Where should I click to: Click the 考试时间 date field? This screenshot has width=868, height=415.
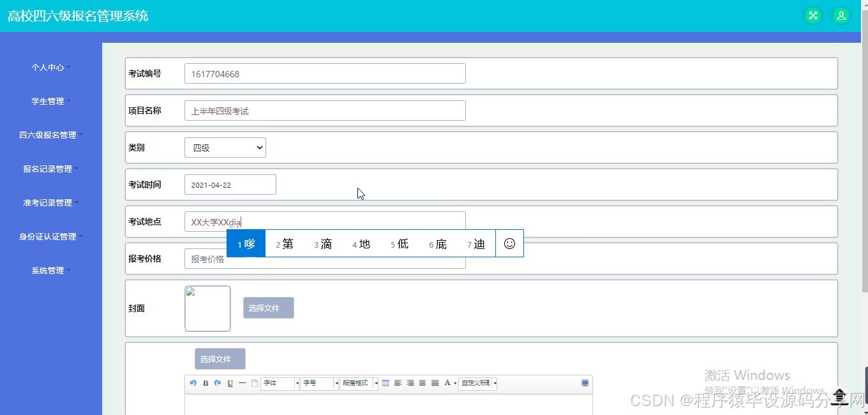pos(230,185)
